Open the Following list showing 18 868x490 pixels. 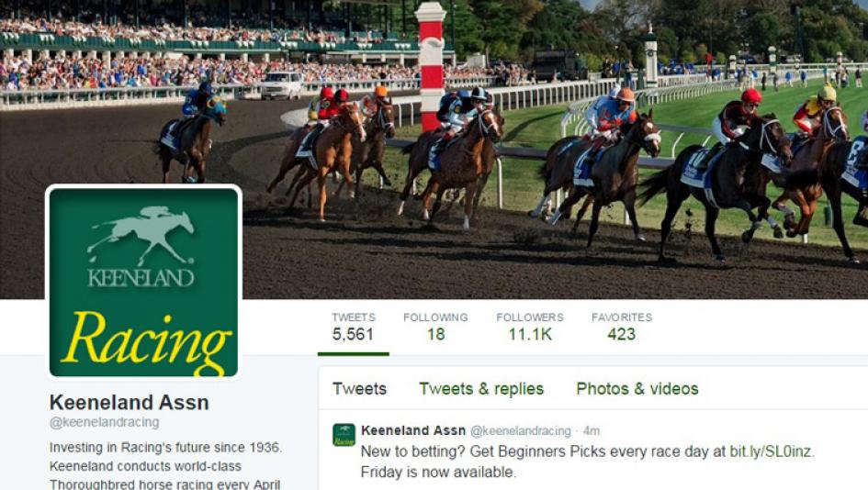click(x=435, y=327)
